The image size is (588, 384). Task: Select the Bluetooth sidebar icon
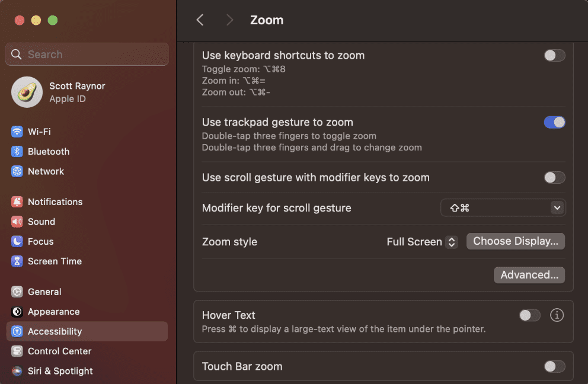[x=47, y=151]
